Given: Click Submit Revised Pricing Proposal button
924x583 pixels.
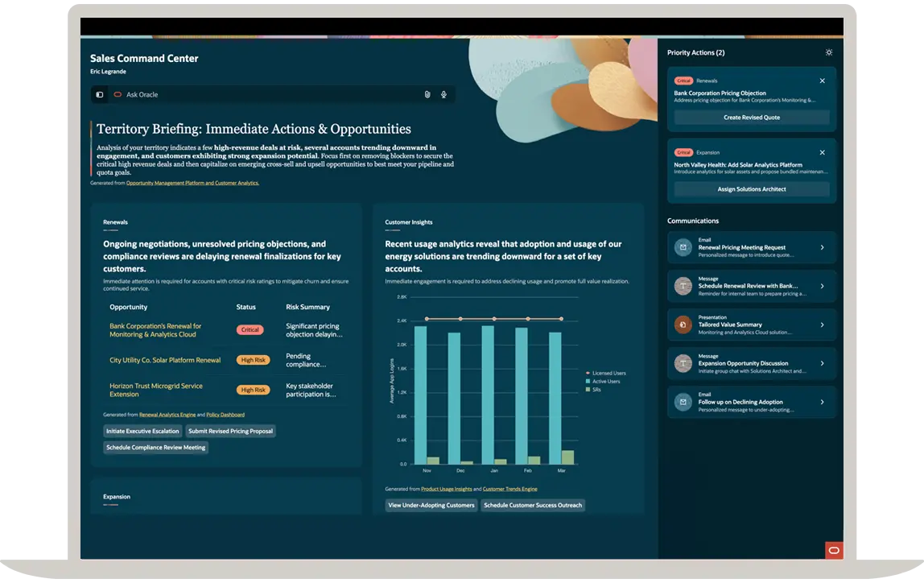Looking at the screenshot, I should coord(230,431).
